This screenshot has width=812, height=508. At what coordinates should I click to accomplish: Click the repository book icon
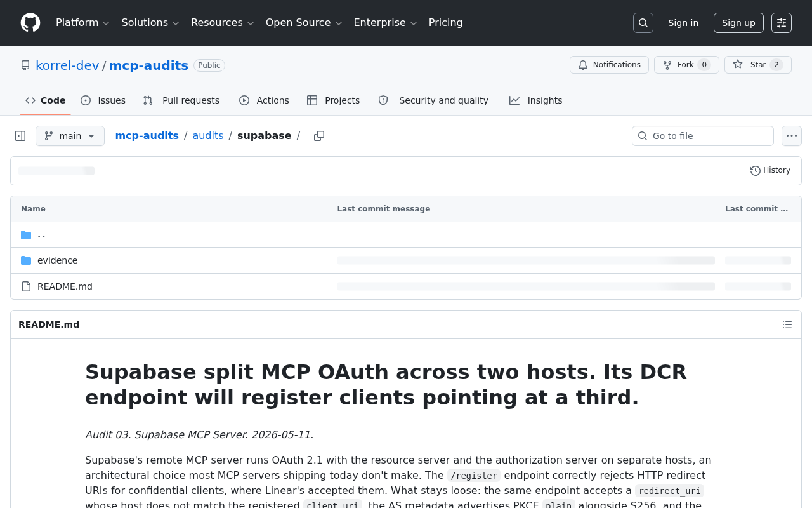click(x=25, y=65)
